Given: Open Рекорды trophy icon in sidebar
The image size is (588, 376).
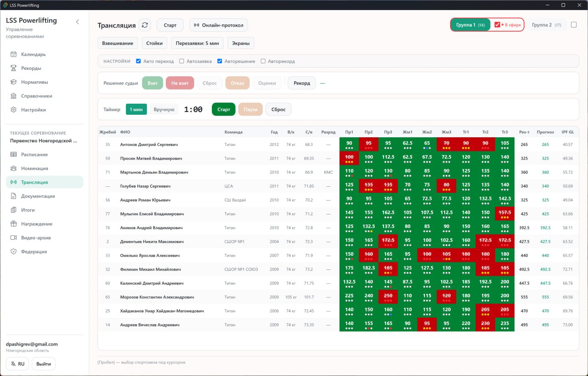Looking at the screenshot, I should 14,68.
